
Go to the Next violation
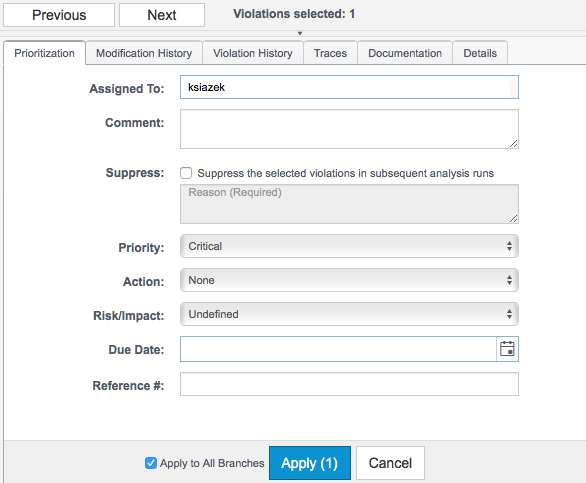(x=162, y=15)
